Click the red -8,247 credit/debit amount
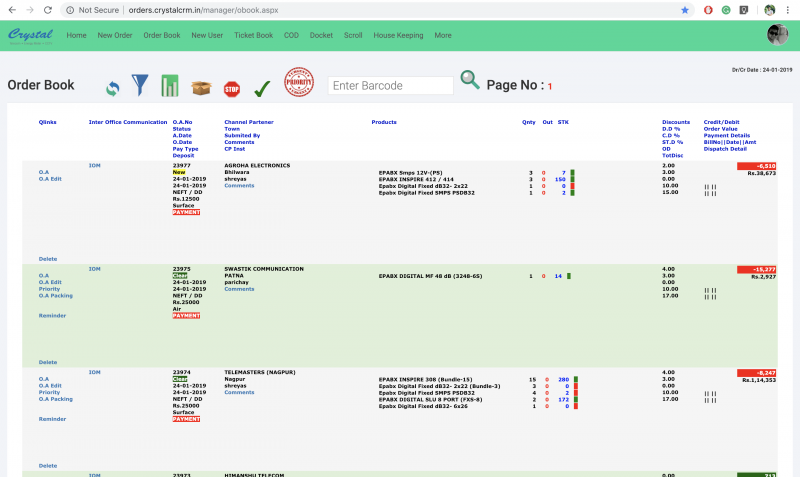Viewport: 800px width, 477px height. pyautogui.click(x=757, y=373)
